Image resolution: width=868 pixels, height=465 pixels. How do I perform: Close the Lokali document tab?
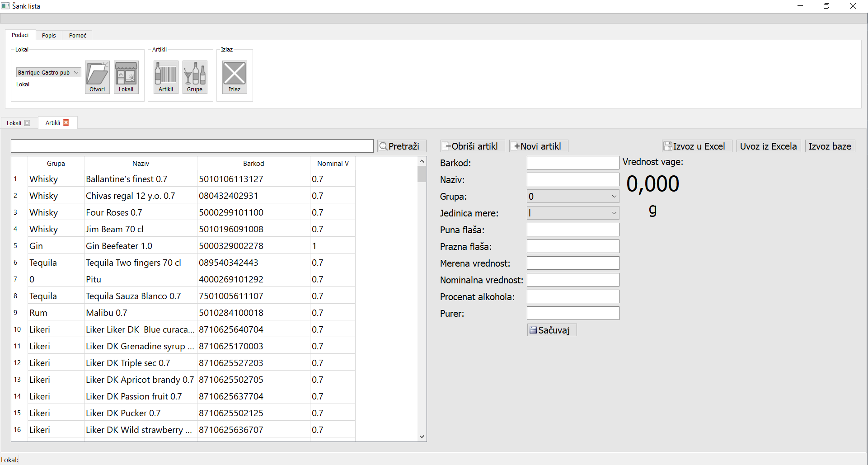click(27, 123)
